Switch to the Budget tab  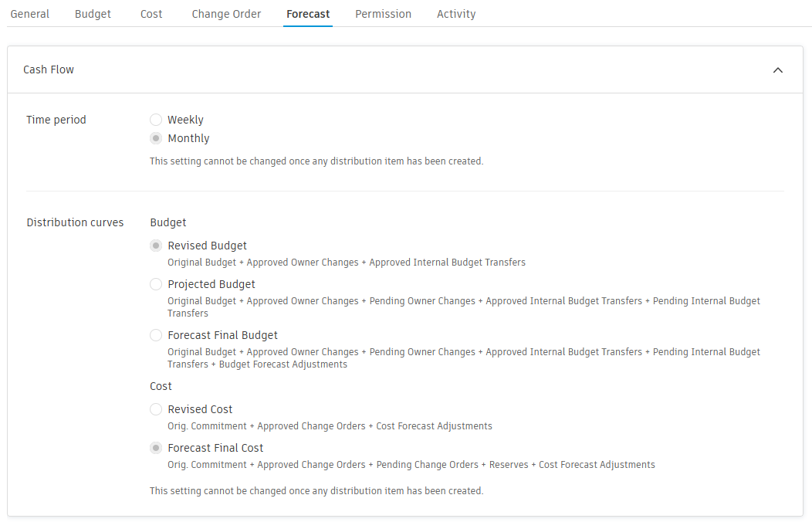[x=93, y=14]
